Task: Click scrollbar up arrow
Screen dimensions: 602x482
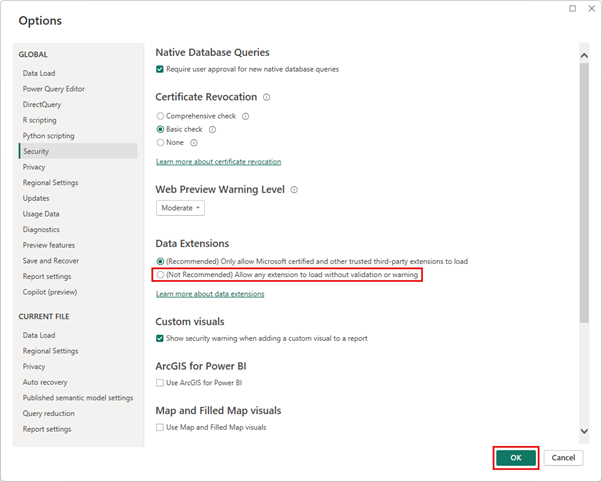Action: tap(584, 56)
